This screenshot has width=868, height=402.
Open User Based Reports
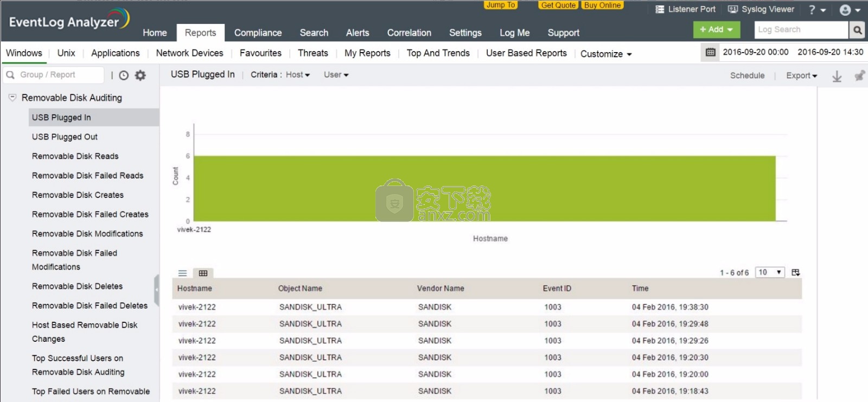tap(526, 53)
